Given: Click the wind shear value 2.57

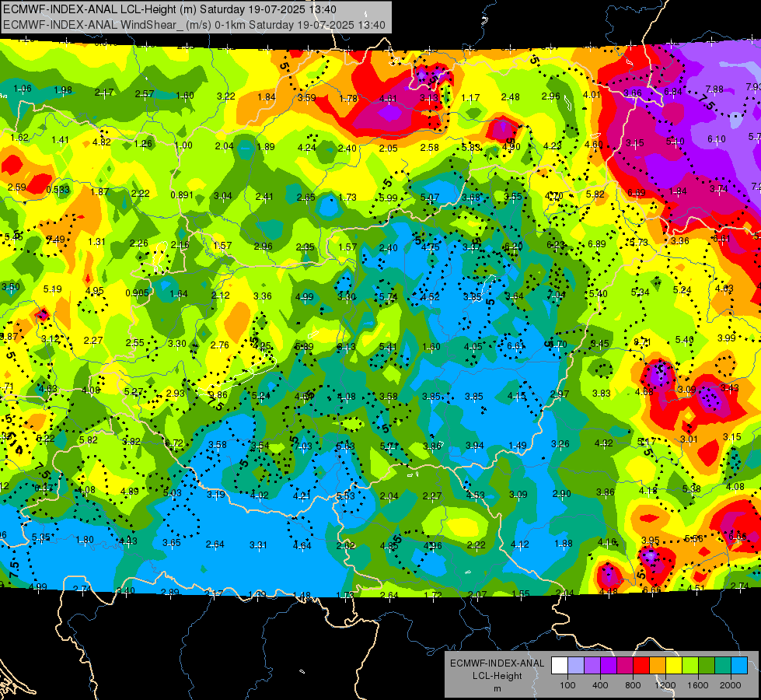Looking at the screenshot, I should click(145, 93).
